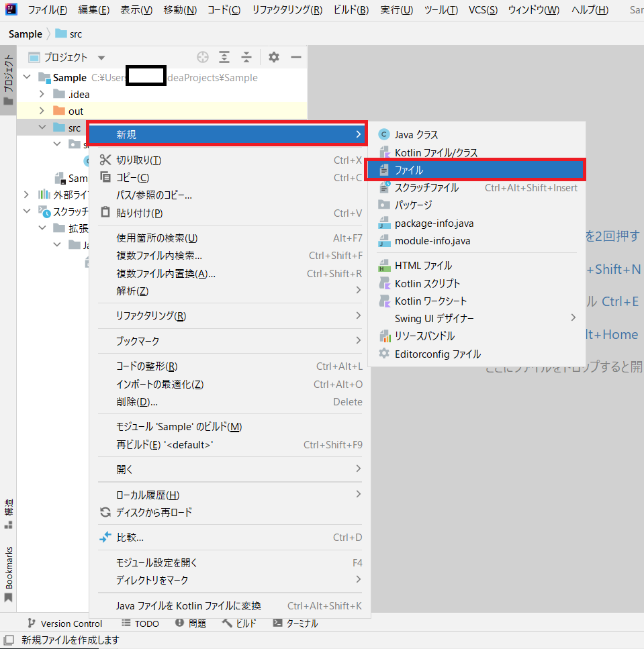Screen dimensions: 644x649
Task: Open the ファイル(F) menu
Action: click(x=47, y=9)
